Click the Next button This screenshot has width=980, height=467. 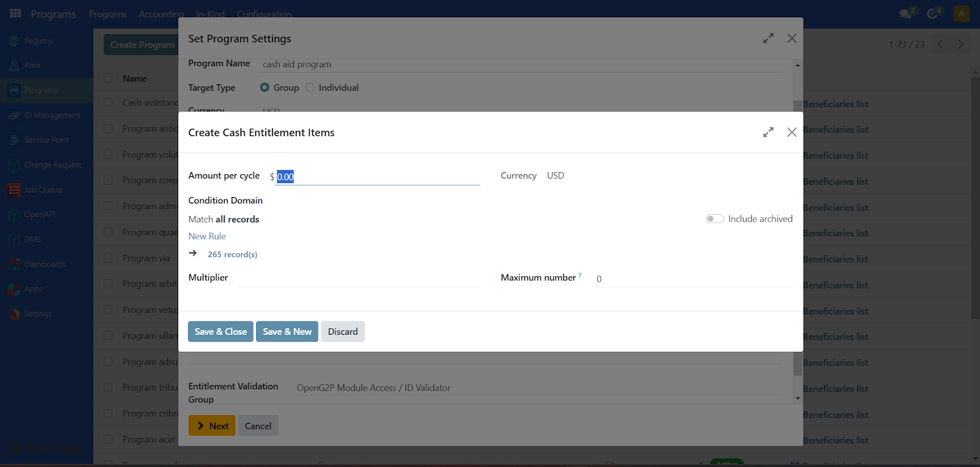212,426
